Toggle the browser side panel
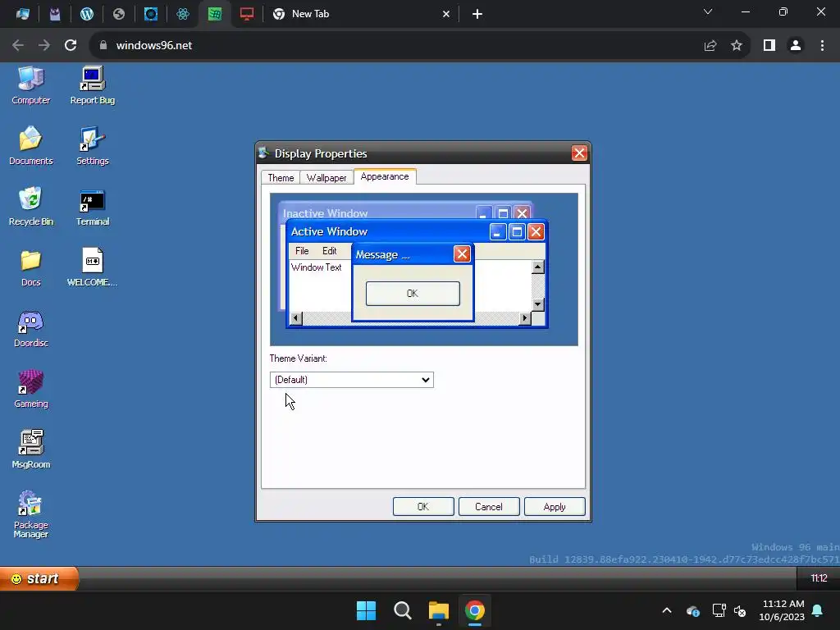This screenshot has width=840, height=630. [x=769, y=46]
